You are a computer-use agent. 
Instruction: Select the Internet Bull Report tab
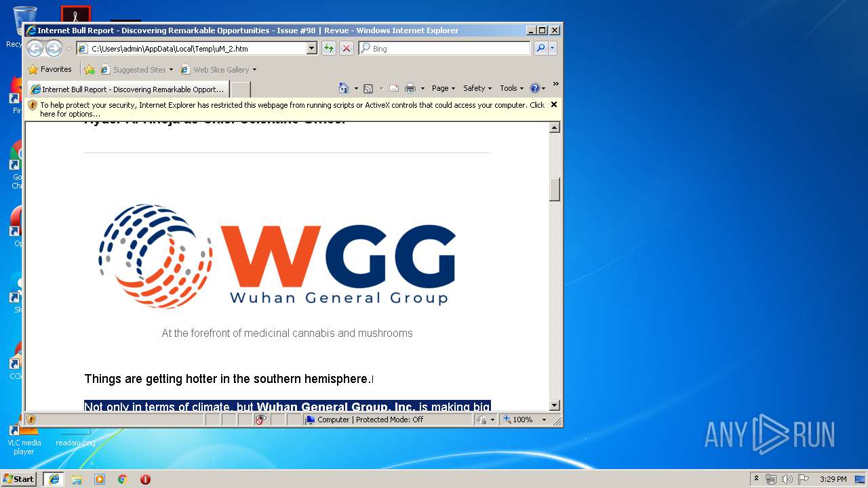tap(127, 89)
